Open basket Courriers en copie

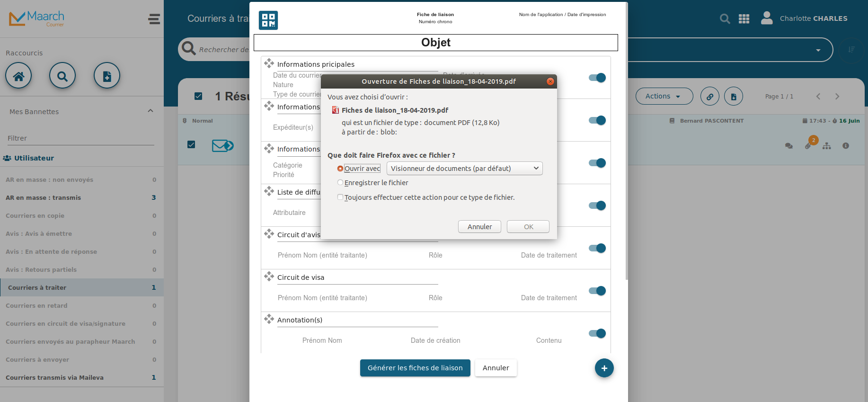82,216
